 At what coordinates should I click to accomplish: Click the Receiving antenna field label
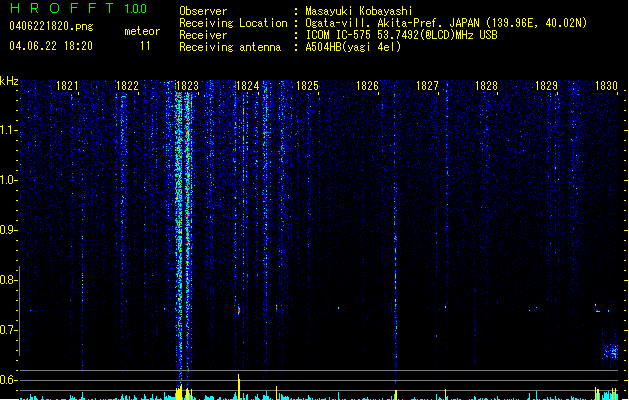[x=230, y=47]
